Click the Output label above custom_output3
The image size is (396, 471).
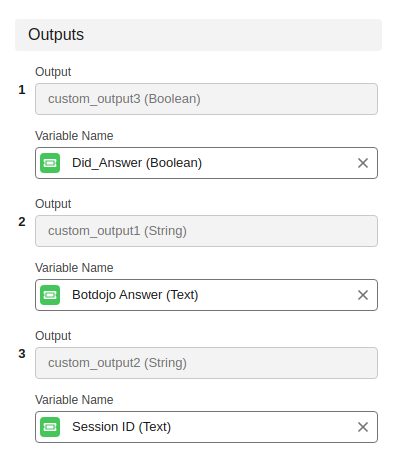point(53,72)
